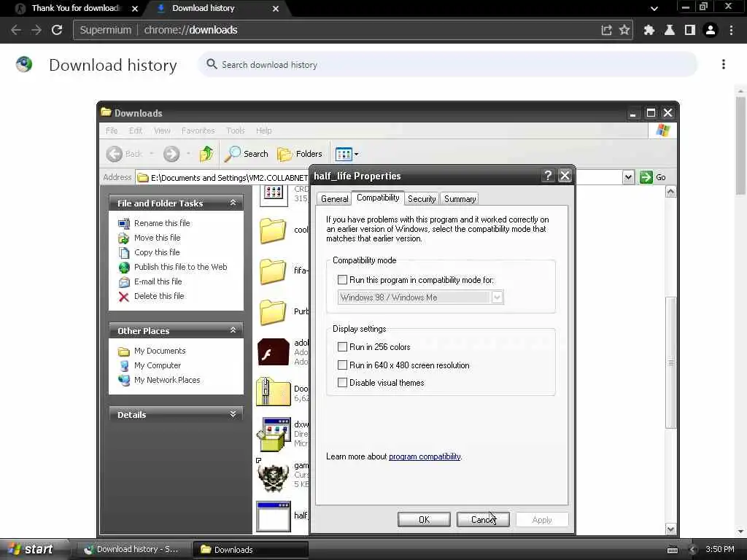Click Delete this file task
Image resolution: width=747 pixels, height=560 pixels.
coord(159,296)
